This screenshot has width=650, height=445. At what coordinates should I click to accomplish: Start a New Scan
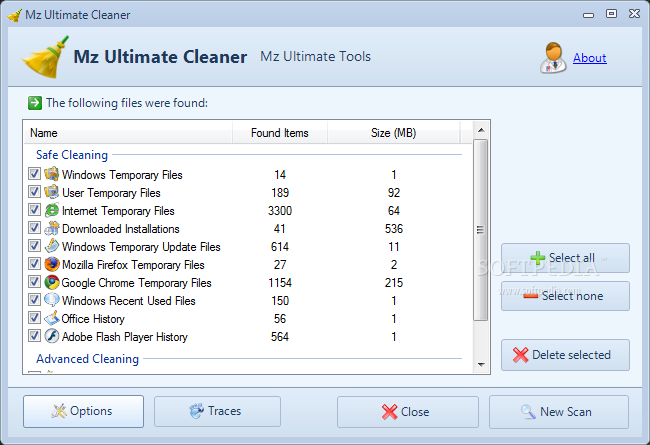pos(559,412)
